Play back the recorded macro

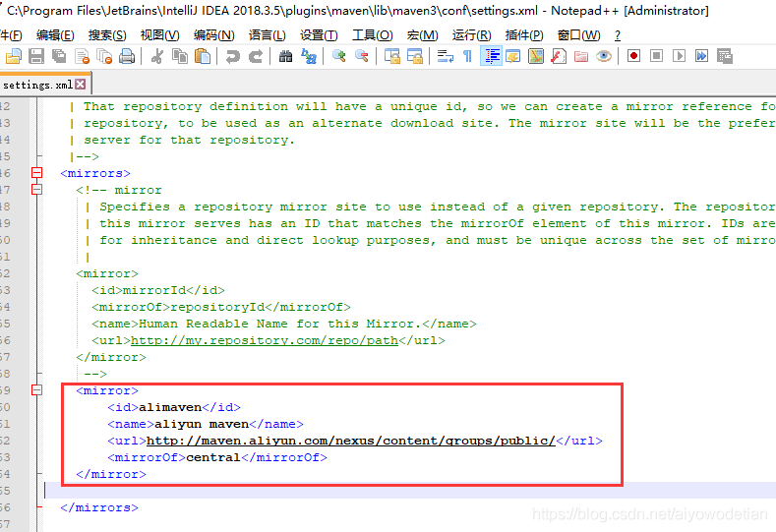[679, 56]
